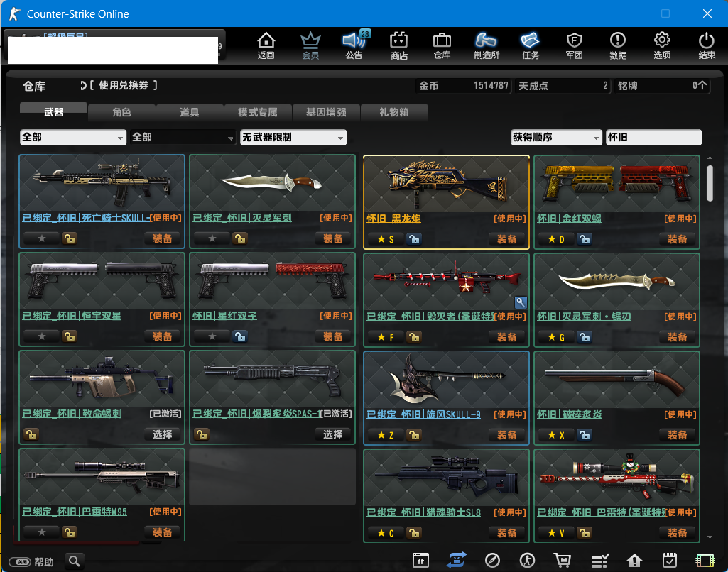Viewport: 728px width, 572px height.
Task: Switch to the 角色 tab
Action: tap(121, 112)
